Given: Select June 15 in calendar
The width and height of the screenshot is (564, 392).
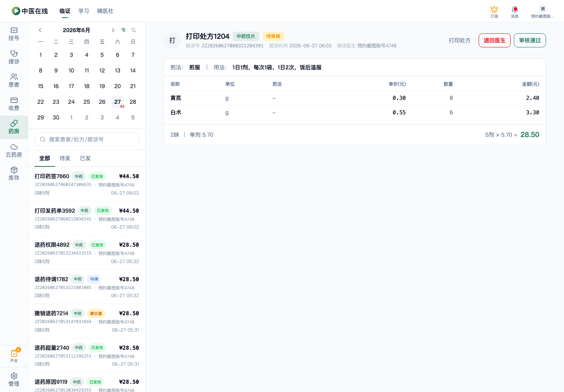Looking at the screenshot, I should (41, 86).
